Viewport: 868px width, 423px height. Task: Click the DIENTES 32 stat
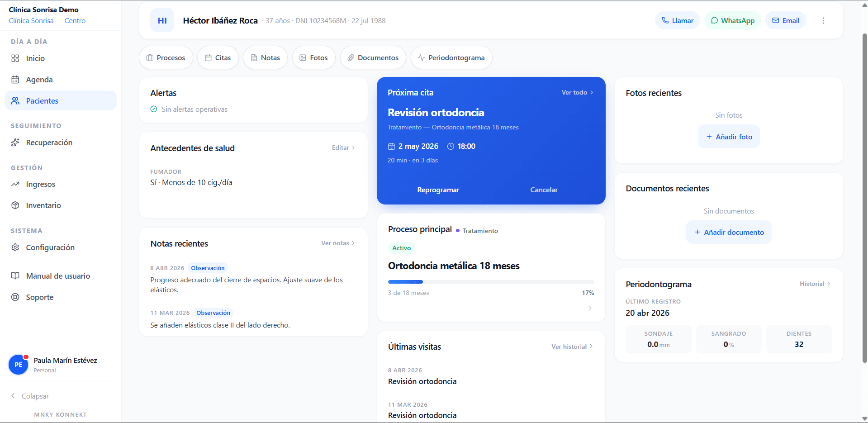click(x=799, y=339)
